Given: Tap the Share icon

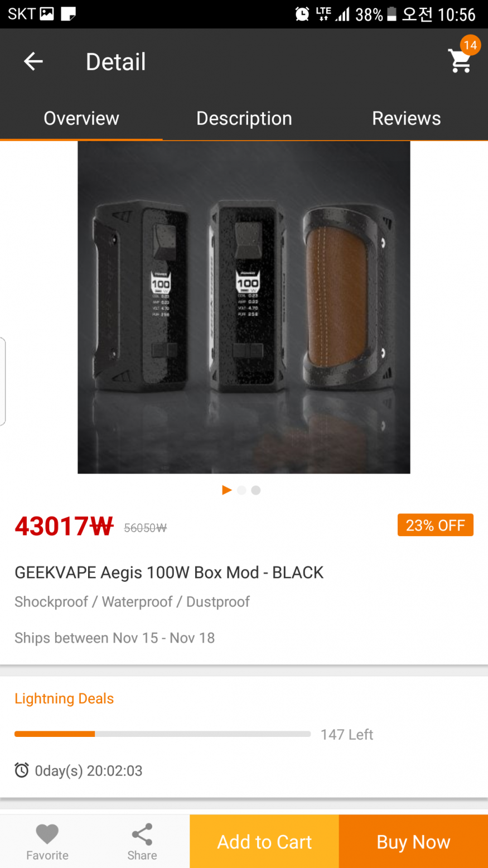Looking at the screenshot, I should coord(142,835).
